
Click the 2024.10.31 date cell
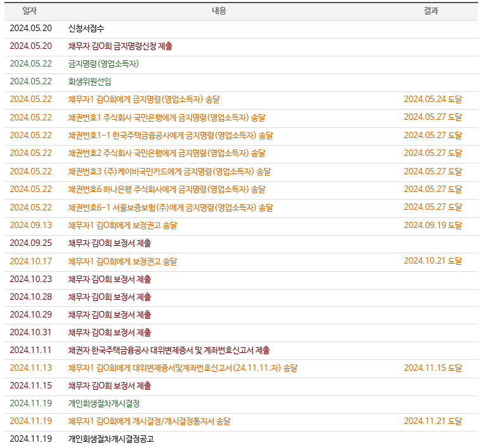tap(30, 332)
